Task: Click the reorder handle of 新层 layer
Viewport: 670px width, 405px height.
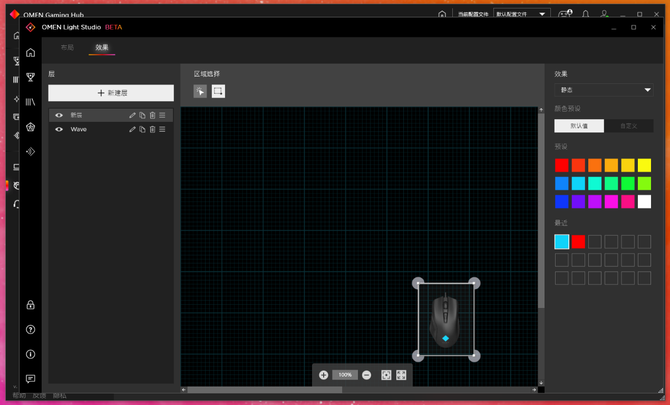Action: [162, 115]
